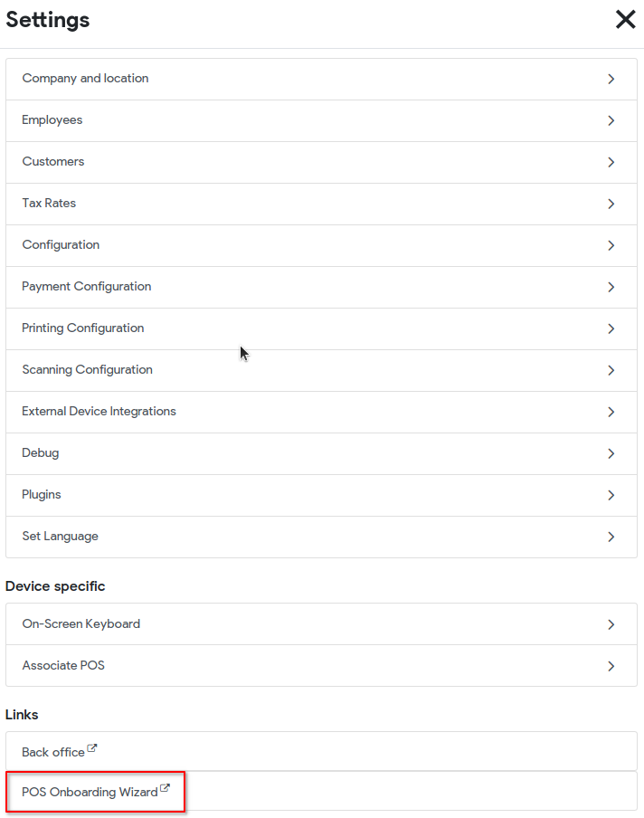Open Printing Configuration menu item

[x=321, y=328]
